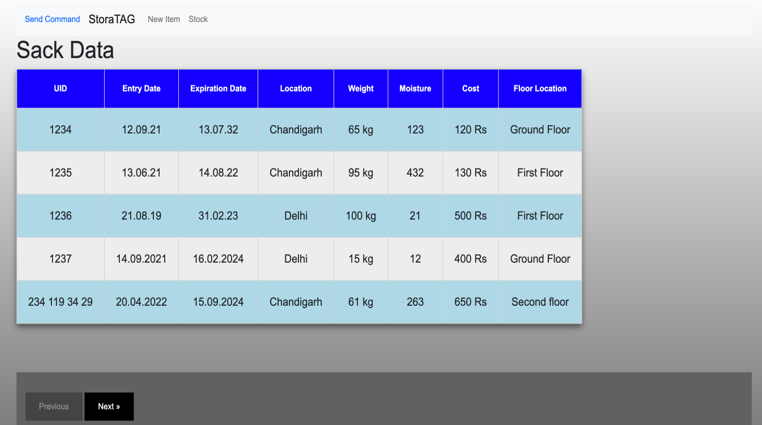
Task: Click weight value 61 kg
Action: tap(361, 302)
